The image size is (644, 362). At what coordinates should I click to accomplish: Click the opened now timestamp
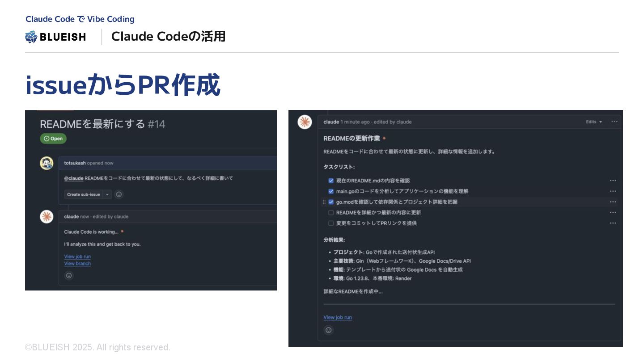click(x=100, y=163)
